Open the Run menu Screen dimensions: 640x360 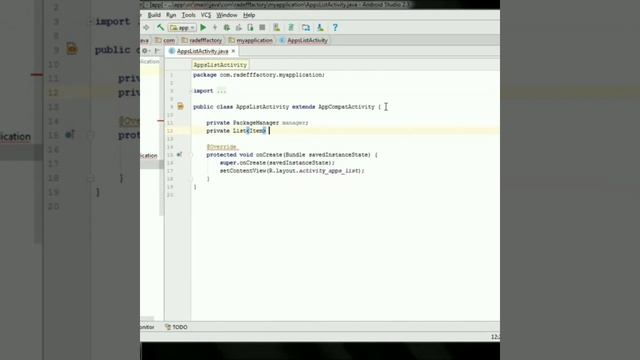pos(171,15)
